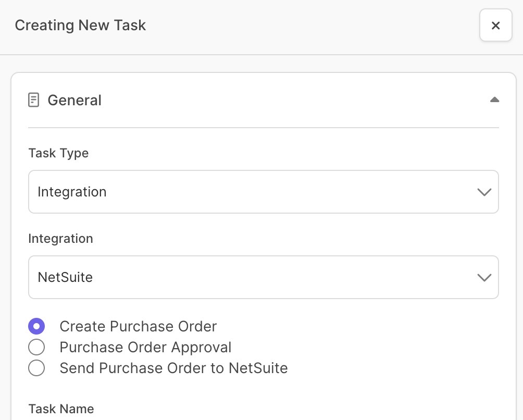This screenshot has height=420, width=523.
Task: Click the selected Integration value in Task Type
Action: tap(72, 192)
